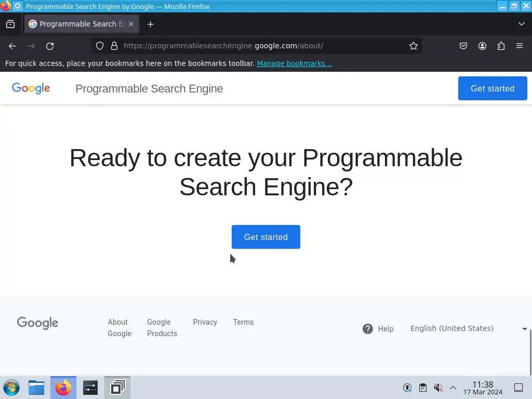
Task: Click the Help question mark icon
Action: tap(368, 328)
